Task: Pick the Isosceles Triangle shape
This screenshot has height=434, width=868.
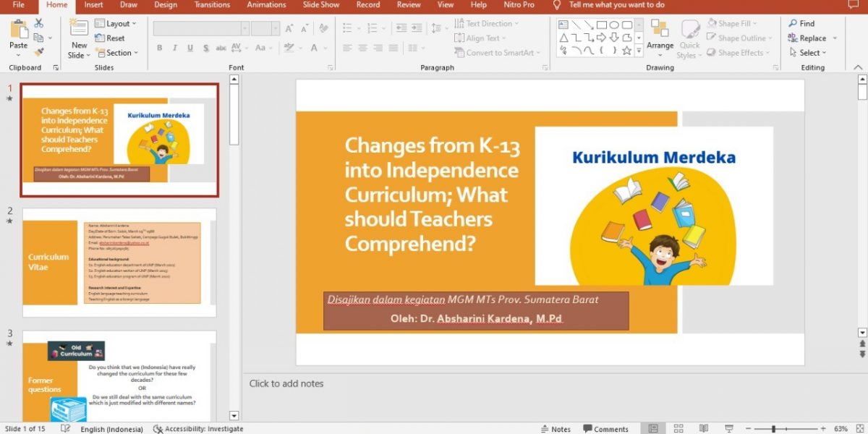Action: point(563,38)
